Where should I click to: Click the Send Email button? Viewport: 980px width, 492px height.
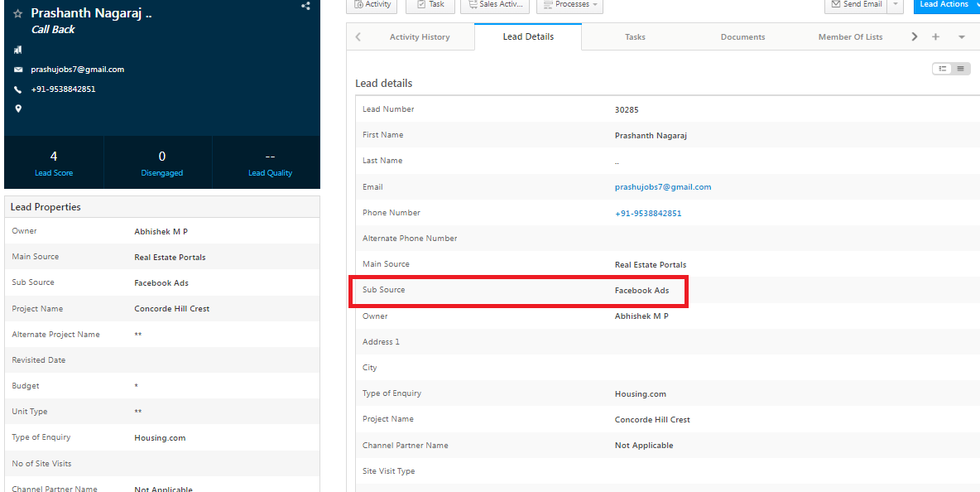pyautogui.click(x=856, y=4)
